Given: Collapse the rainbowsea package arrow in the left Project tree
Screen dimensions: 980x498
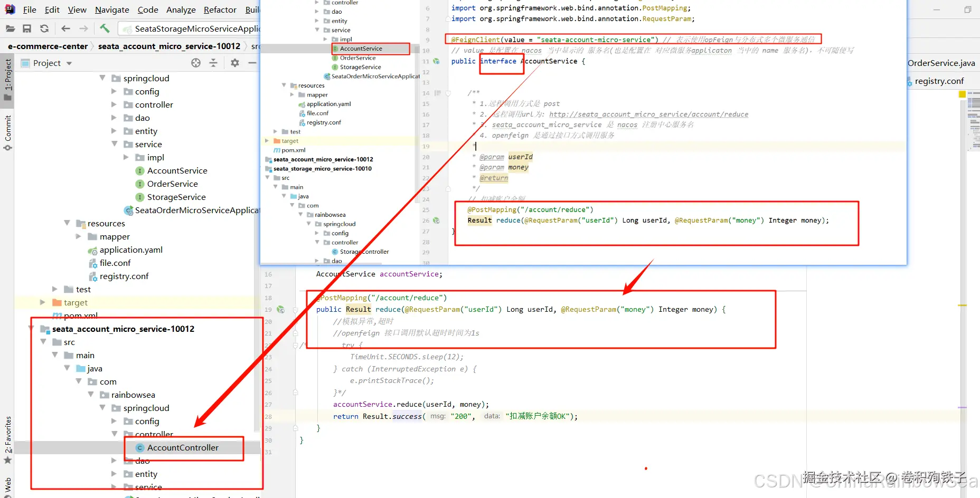Looking at the screenshot, I should 91,395.
